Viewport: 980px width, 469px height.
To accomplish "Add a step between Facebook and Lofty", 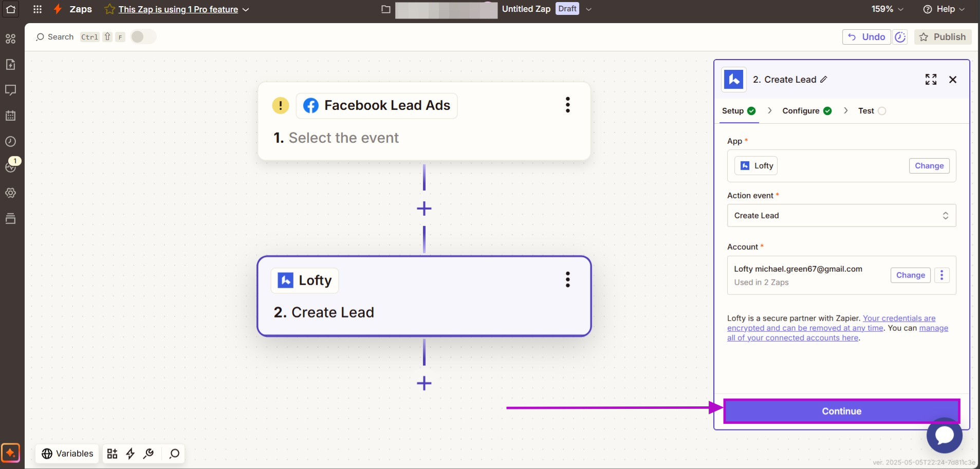I will (x=424, y=209).
